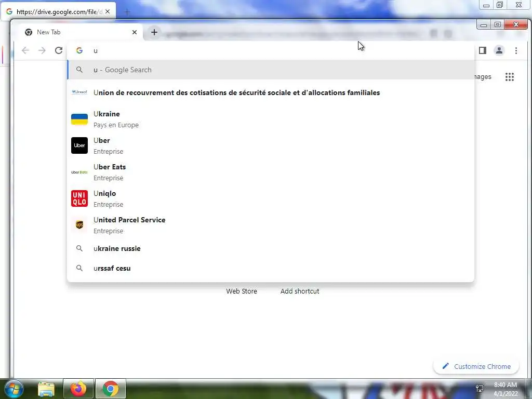The image size is (532, 399).
Task: Open the profile avatar menu
Action: tap(499, 50)
